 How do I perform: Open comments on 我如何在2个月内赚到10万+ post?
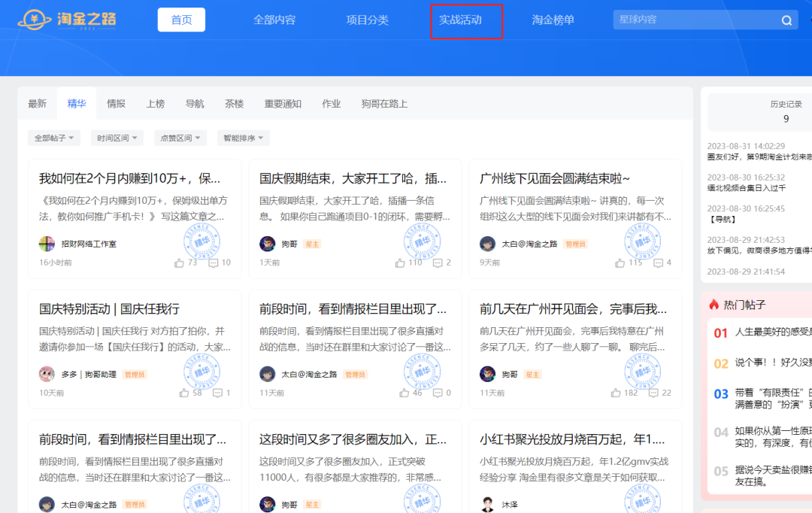coord(213,263)
